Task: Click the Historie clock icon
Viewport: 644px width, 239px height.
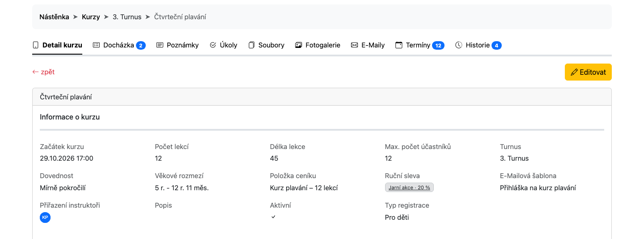Action: pos(458,45)
